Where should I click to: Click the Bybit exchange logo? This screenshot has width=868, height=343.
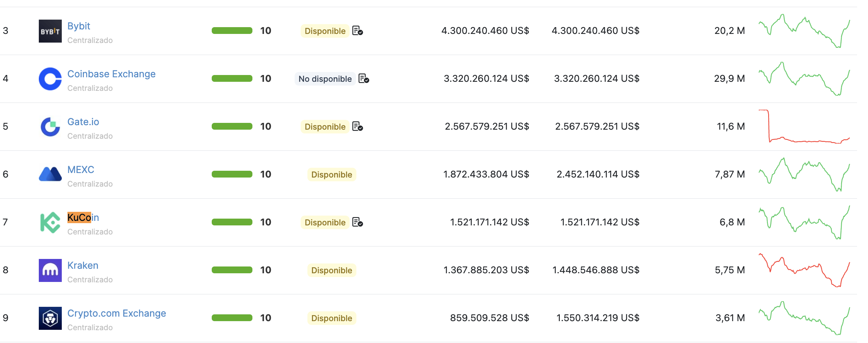click(50, 31)
